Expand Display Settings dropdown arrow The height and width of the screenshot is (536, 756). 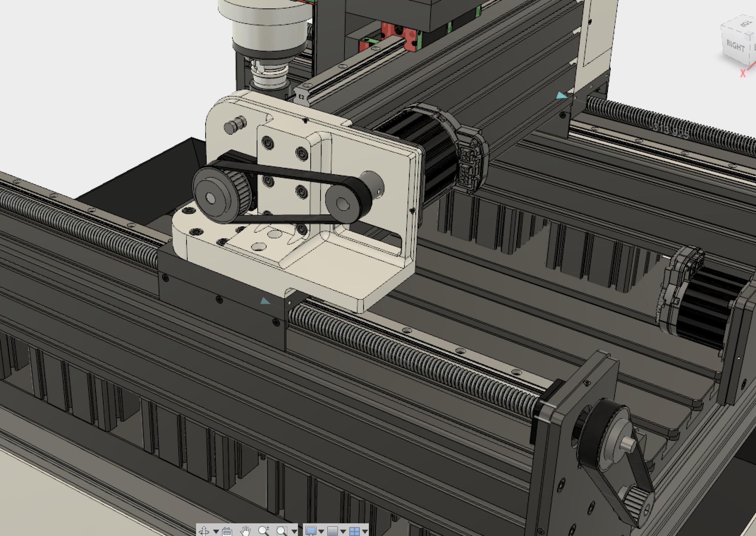point(321,531)
